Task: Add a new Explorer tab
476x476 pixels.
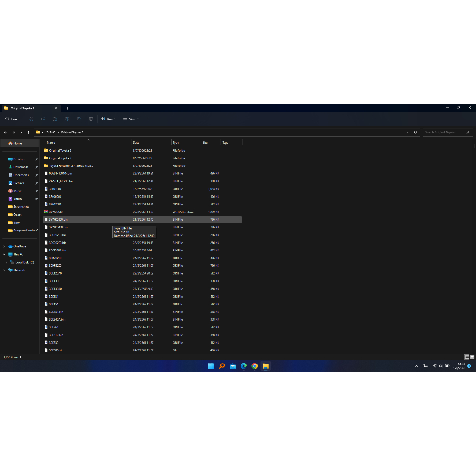Action: click(67, 108)
